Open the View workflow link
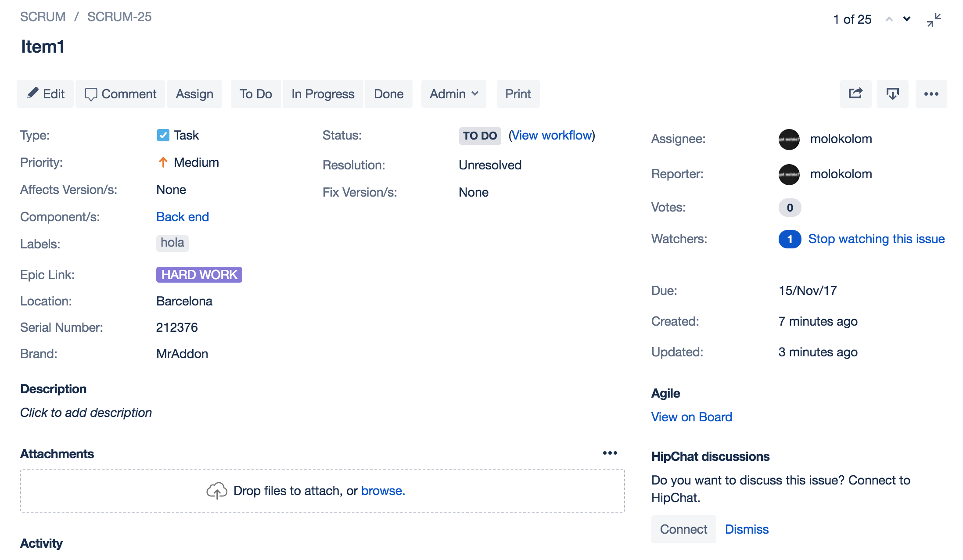This screenshot has width=963, height=560. [552, 135]
